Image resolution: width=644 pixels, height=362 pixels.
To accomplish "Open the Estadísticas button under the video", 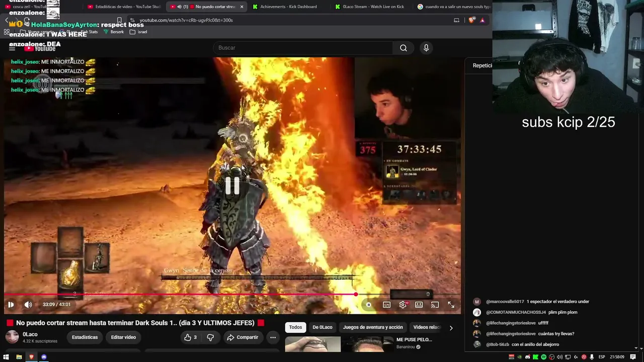I will 85,337.
